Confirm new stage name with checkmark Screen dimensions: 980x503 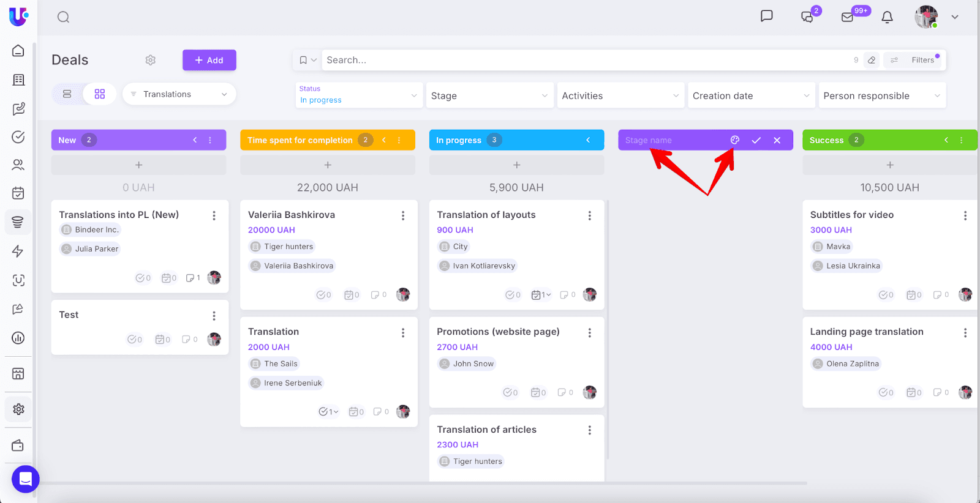[x=756, y=140]
